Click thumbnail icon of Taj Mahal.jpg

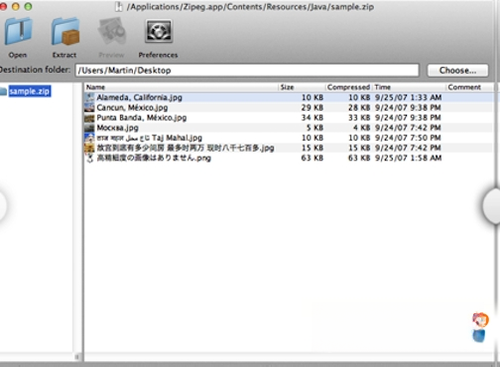(89, 138)
